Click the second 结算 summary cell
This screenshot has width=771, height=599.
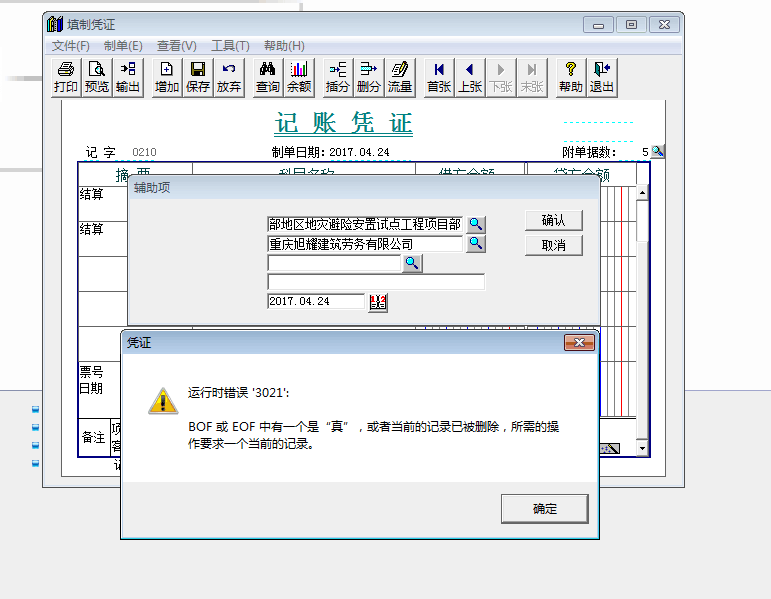[x=102, y=239]
